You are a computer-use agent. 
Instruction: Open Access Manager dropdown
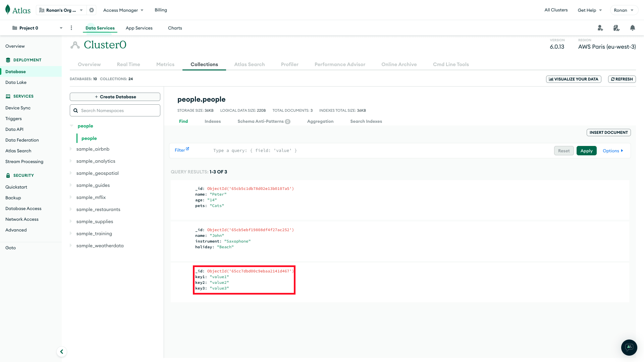point(123,10)
